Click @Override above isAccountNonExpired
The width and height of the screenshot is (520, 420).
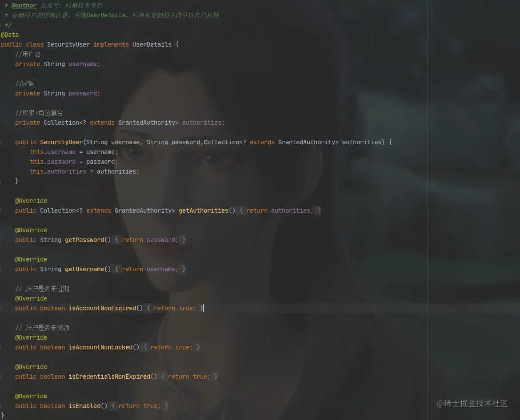(x=31, y=298)
